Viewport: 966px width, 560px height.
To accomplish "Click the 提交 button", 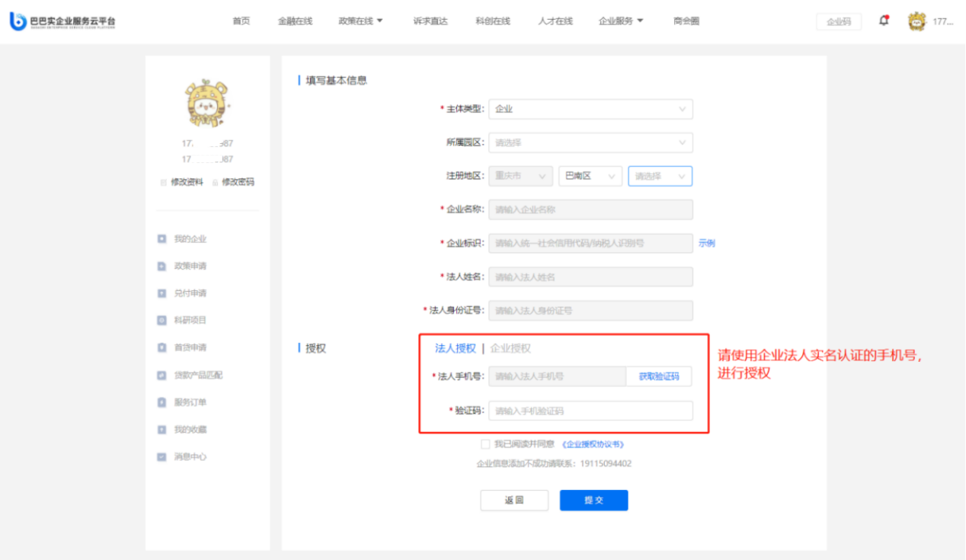I will click(x=593, y=501).
